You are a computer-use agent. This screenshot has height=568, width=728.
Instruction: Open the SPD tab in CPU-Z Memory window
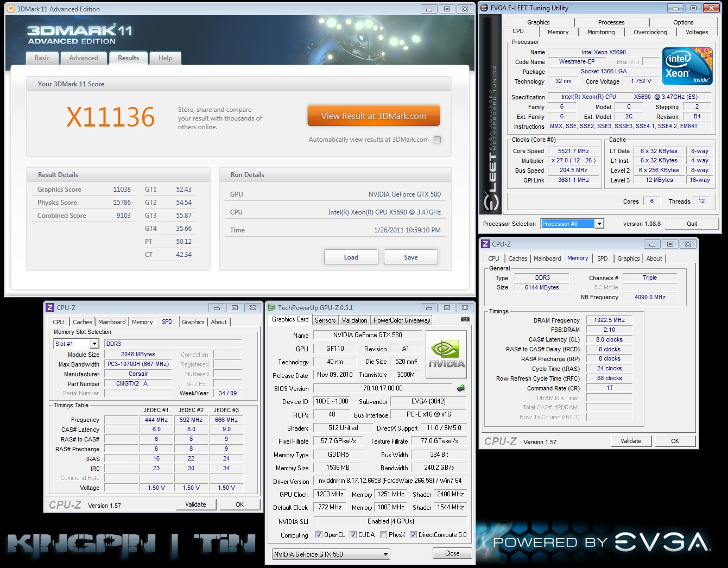pyautogui.click(x=603, y=258)
